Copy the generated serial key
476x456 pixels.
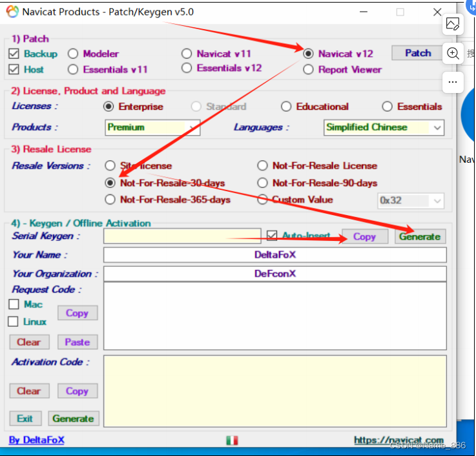coord(365,236)
